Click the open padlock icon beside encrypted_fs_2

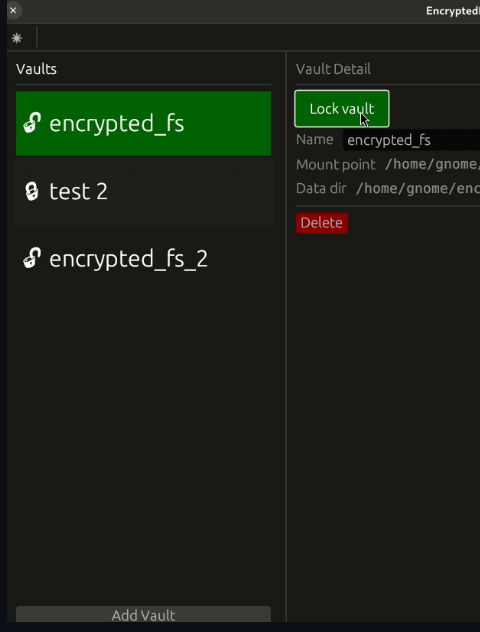pyautogui.click(x=32, y=258)
